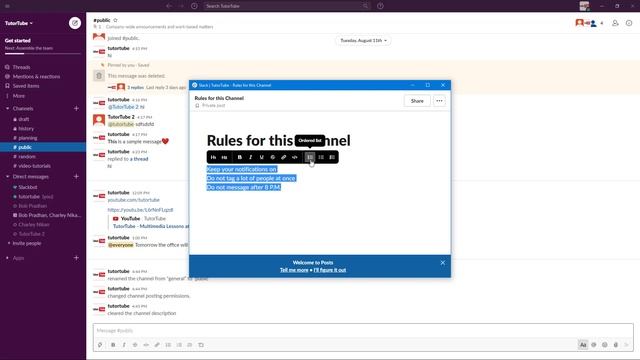Open the youtube.com/tutortube link
This screenshot has height=360, width=640.
tap(133, 200)
